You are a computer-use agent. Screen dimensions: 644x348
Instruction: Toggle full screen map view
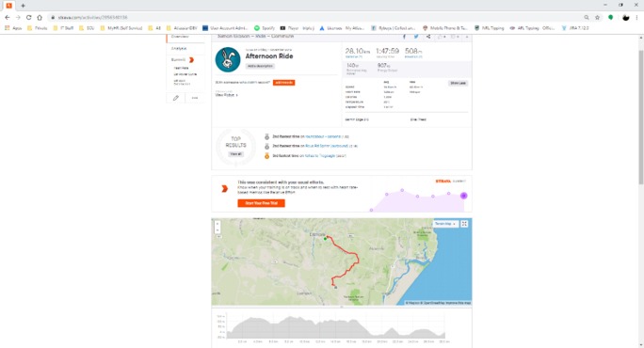pyautogui.click(x=464, y=224)
